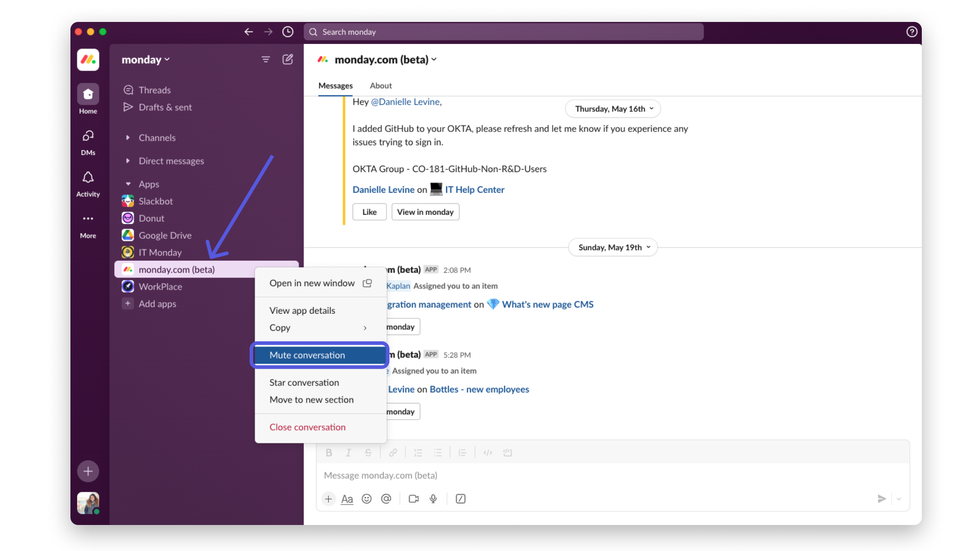This screenshot has width=980, height=551.
Task: Record an audio clip
Action: [433, 499]
